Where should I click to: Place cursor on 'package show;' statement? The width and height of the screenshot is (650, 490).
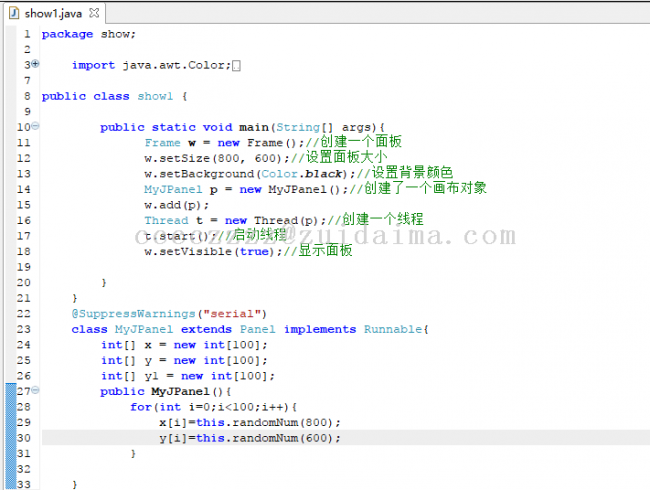click(x=81, y=34)
